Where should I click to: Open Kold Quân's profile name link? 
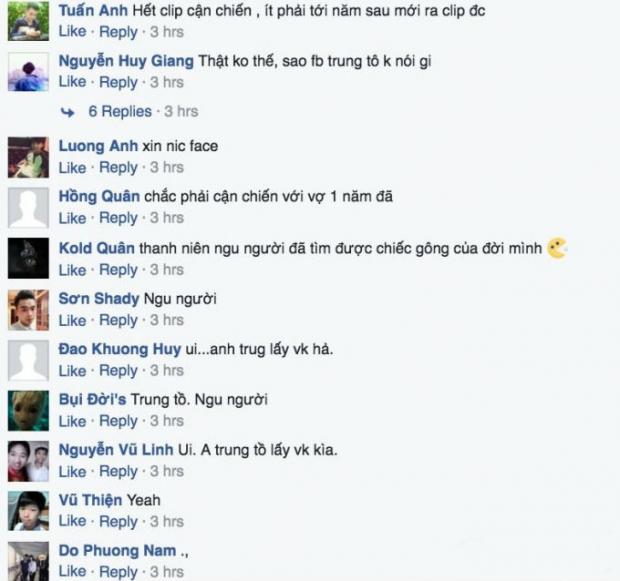pos(96,248)
